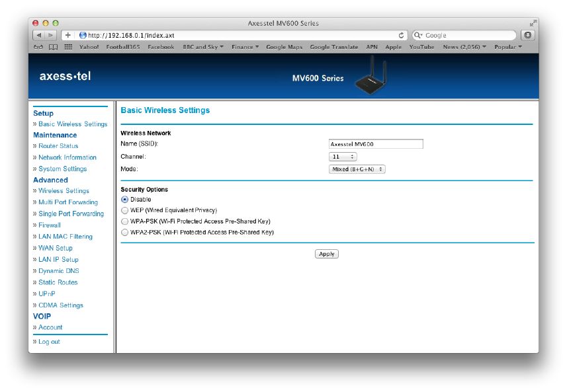This screenshot has height=392, width=567.
Task: Select WPA2-PSK security option
Action: tap(125, 232)
